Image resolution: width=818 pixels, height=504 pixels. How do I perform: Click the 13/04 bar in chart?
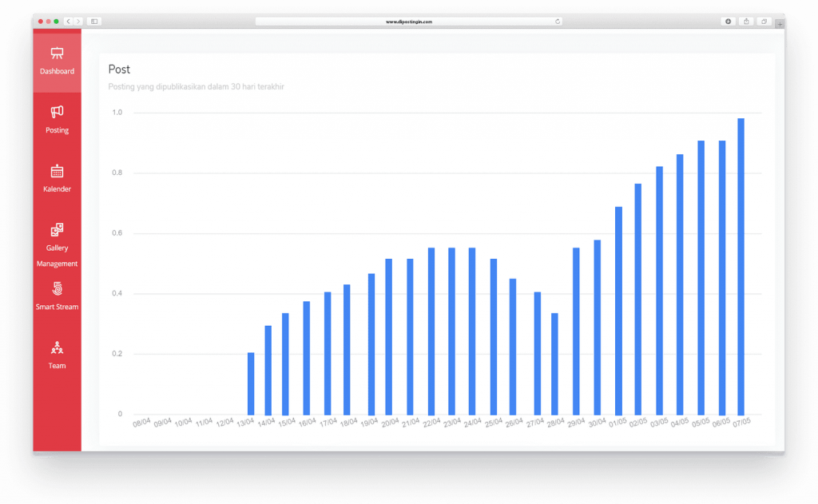click(x=251, y=383)
